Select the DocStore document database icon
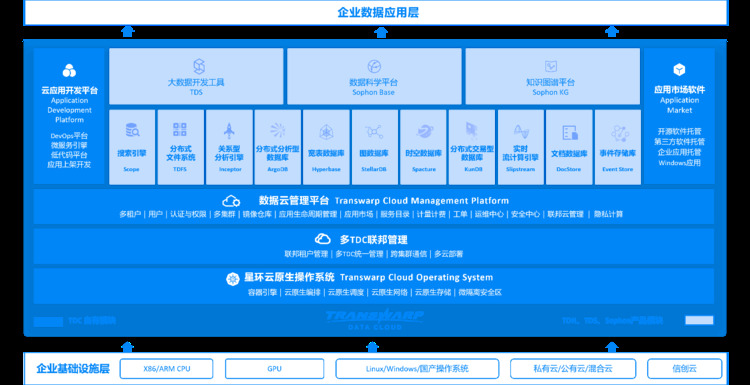Viewport: 750px width, 385px height. (x=570, y=132)
